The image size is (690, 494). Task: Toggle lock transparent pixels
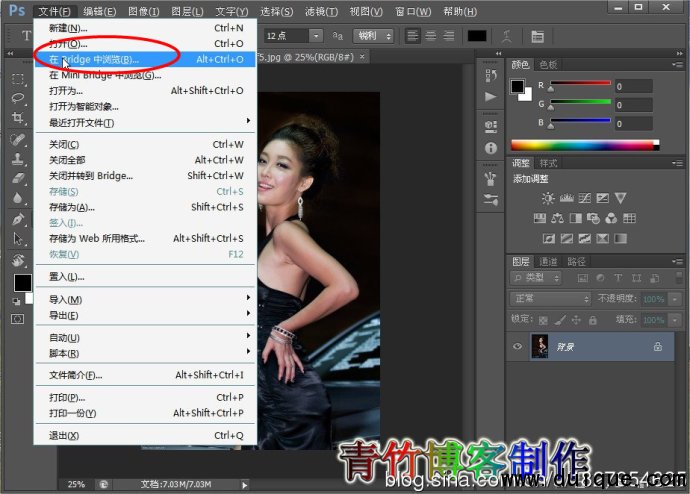point(543,320)
